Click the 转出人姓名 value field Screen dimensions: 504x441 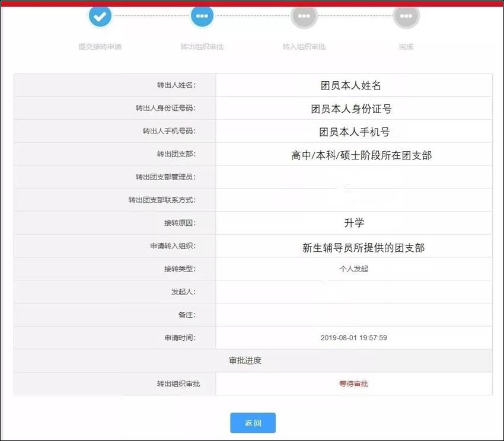(353, 85)
